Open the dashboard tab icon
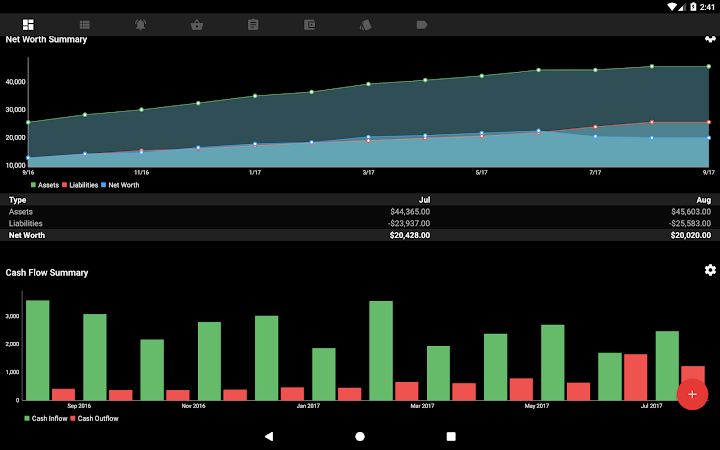The image size is (720, 450). 28,24
